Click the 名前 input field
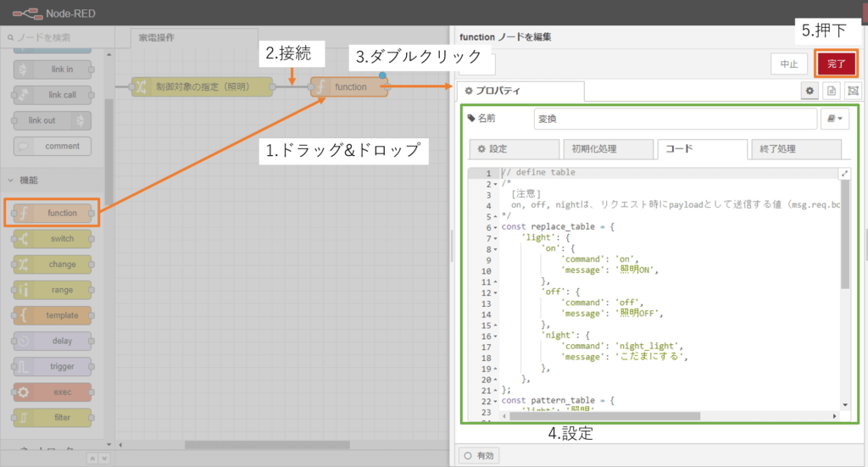The width and height of the screenshot is (868, 467). (676, 119)
